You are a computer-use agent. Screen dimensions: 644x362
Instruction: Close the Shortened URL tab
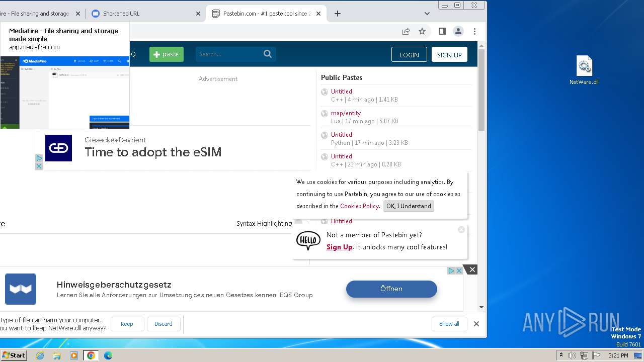pos(198,14)
